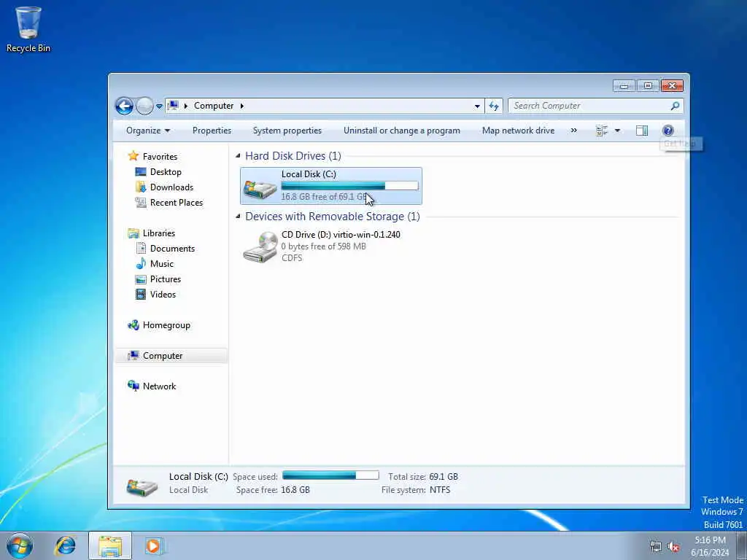The height and width of the screenshot is (560, 747).
Task: Click the muted volume tray icon
Action: tap(673, 547)
